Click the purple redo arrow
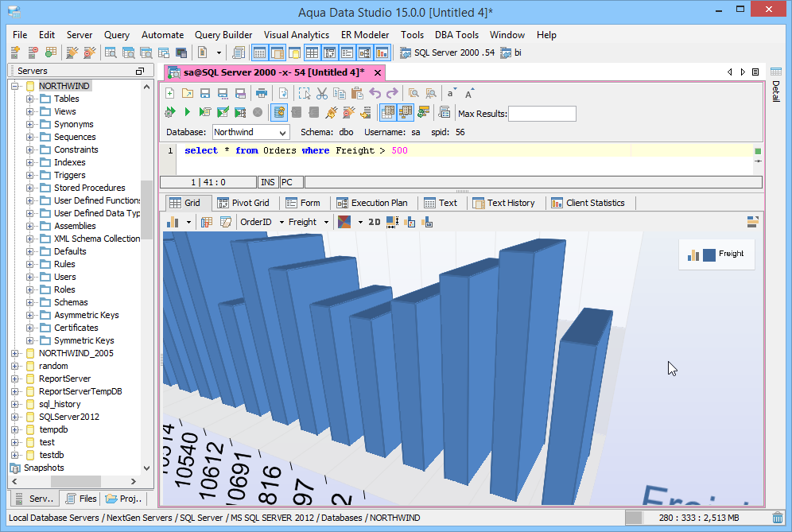Viewport: 792px width, 532px height. 392,94
